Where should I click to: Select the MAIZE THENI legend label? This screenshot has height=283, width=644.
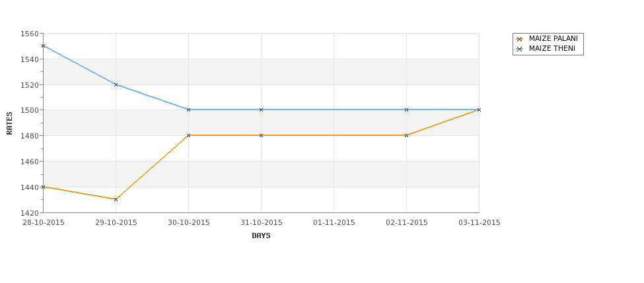pyautogui.click(x=552, y=48)
